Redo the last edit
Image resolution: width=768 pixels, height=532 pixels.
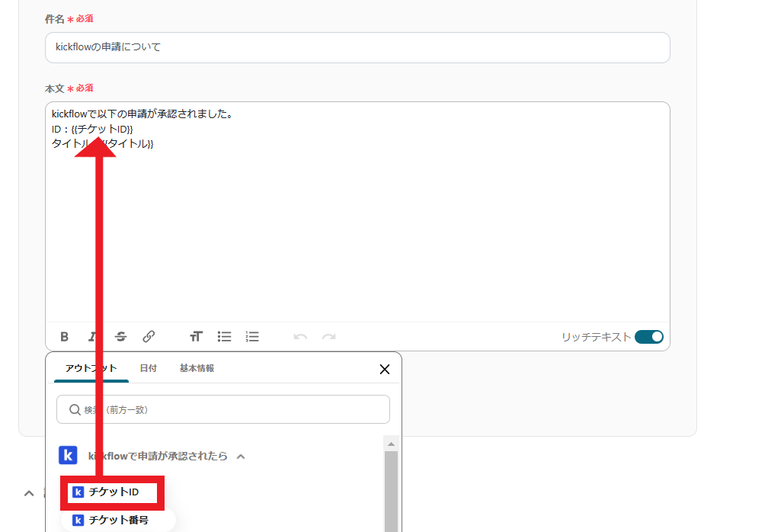[x=328, y=337]
